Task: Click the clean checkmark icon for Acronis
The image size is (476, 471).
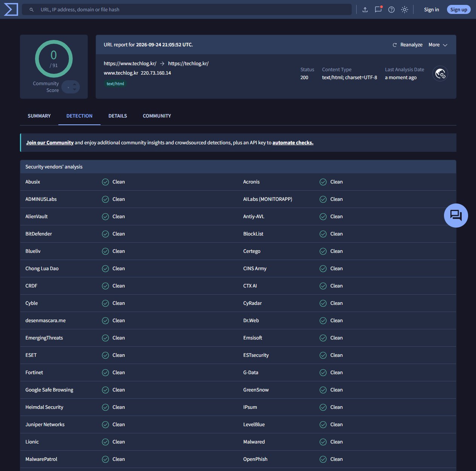Action: tap(323, 182)
